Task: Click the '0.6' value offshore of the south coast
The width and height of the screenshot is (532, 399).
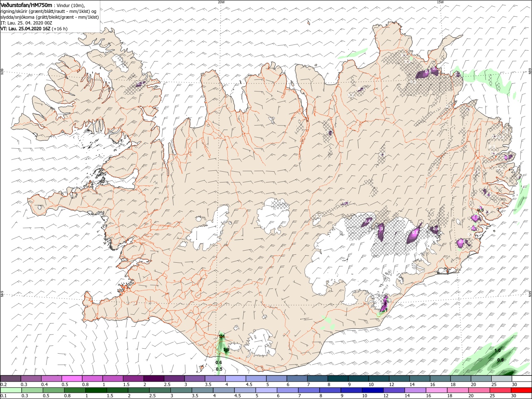Action: click(219, 362)
